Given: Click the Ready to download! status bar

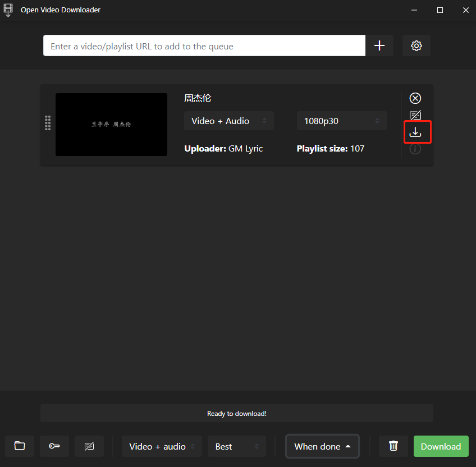Looking at the screenshot, I should [237, 413].
